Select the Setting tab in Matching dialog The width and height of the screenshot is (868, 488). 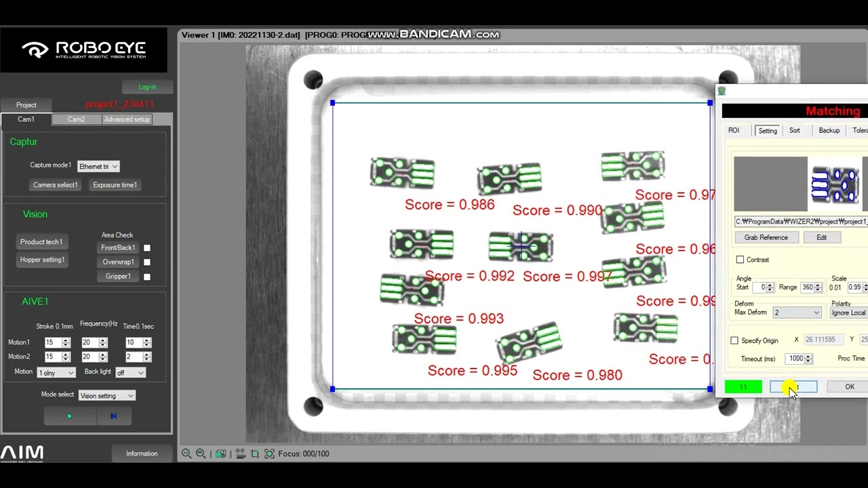click(768, 131)
